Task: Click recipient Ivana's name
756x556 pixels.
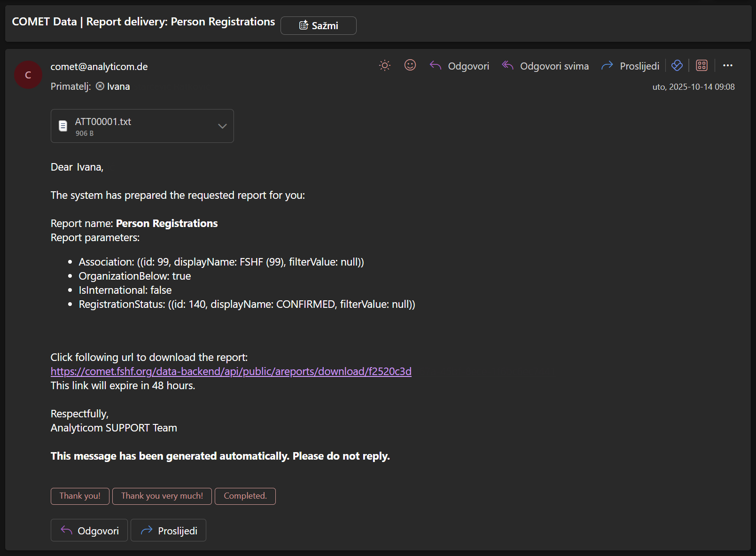Action: pos(118,86)
